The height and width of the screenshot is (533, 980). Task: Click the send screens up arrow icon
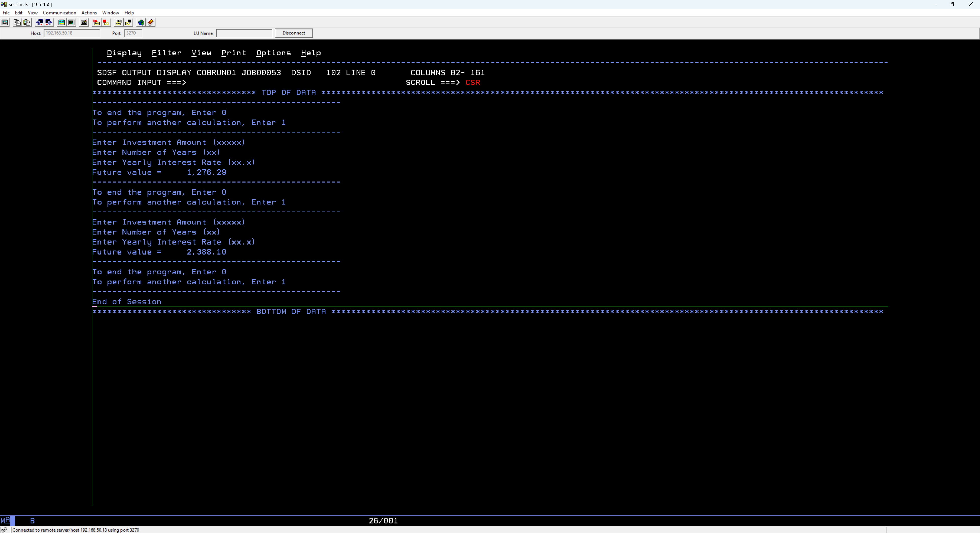(x=39, y=22)
